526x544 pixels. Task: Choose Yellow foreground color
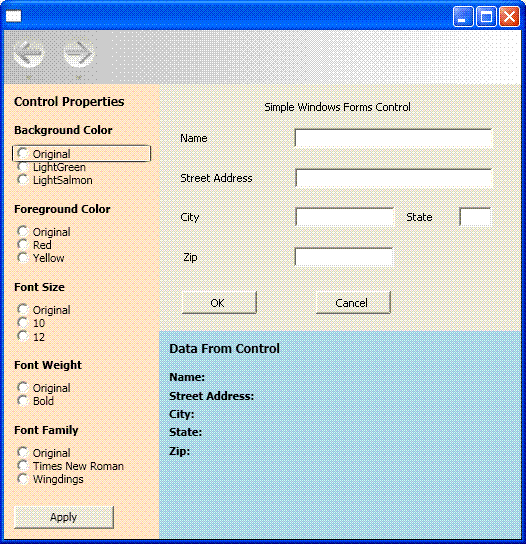[x=41, y=258]
